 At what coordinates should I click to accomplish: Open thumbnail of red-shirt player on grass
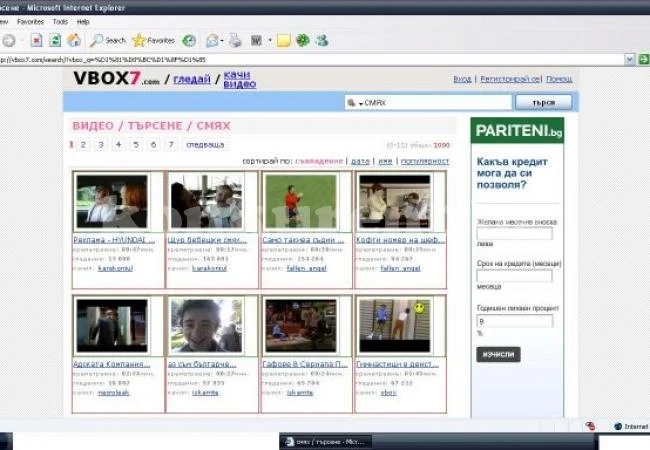301,201
